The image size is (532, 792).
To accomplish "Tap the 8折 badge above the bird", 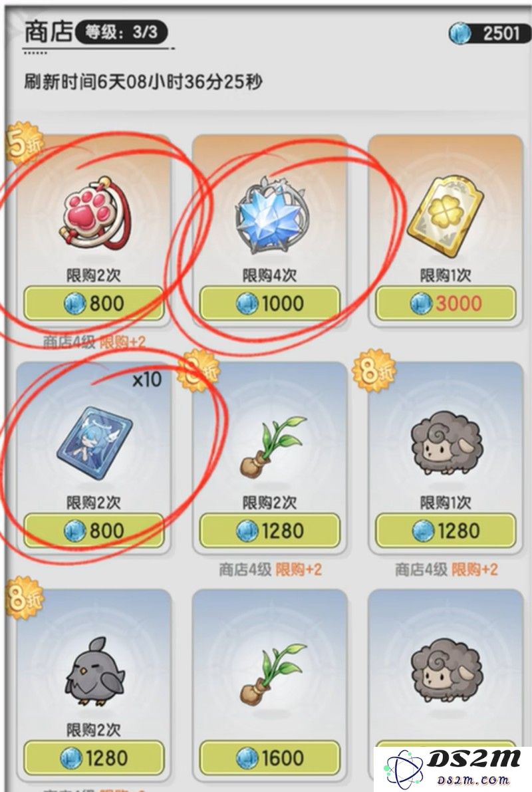I will pos(24,598).
